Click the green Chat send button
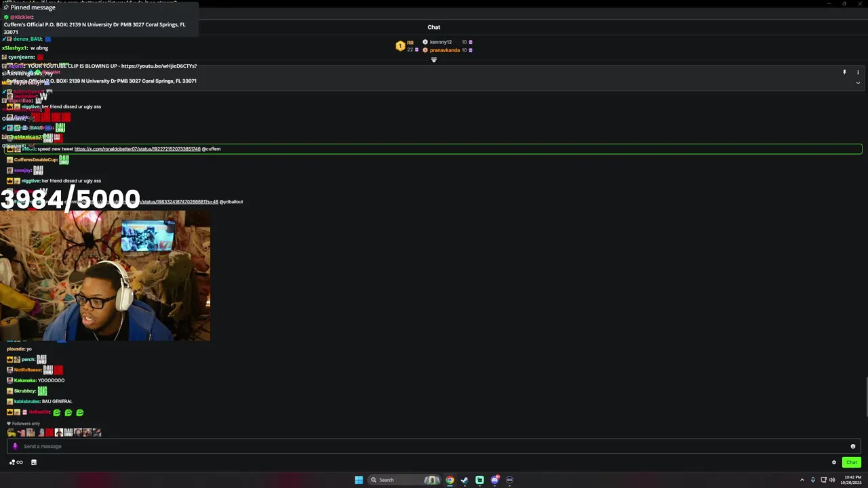The width and height of the screenshot is (868, 488). 852,462
